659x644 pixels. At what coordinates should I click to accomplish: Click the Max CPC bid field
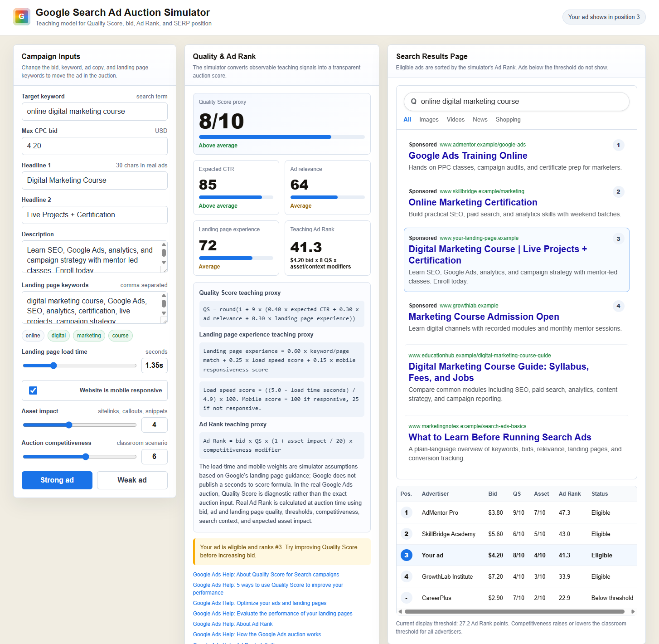94,146
